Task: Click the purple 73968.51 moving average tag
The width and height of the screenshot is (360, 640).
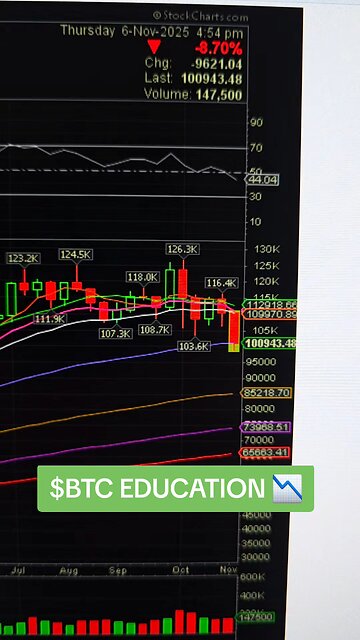Action: pyautogui.click(x=266, y=427)
